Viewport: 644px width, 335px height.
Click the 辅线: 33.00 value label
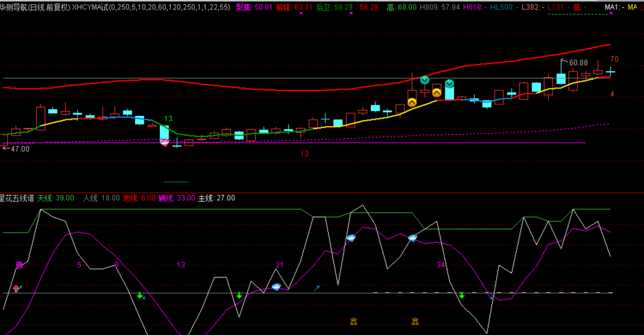coord(177,198)
